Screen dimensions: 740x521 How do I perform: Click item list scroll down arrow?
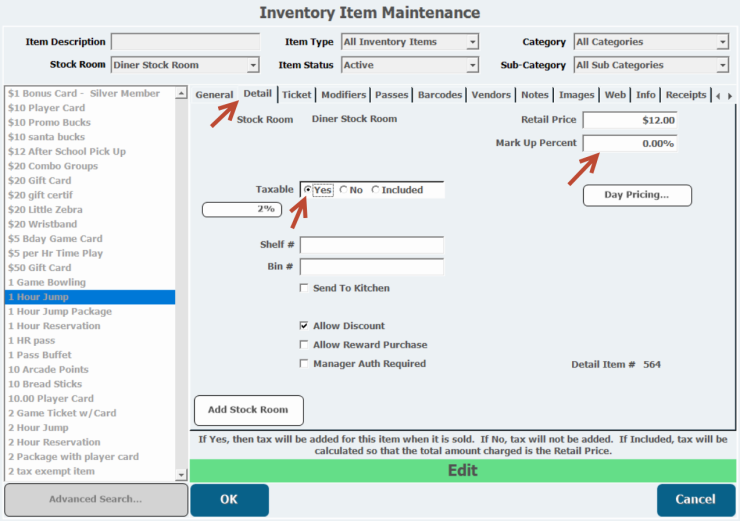tap(181, 475)
